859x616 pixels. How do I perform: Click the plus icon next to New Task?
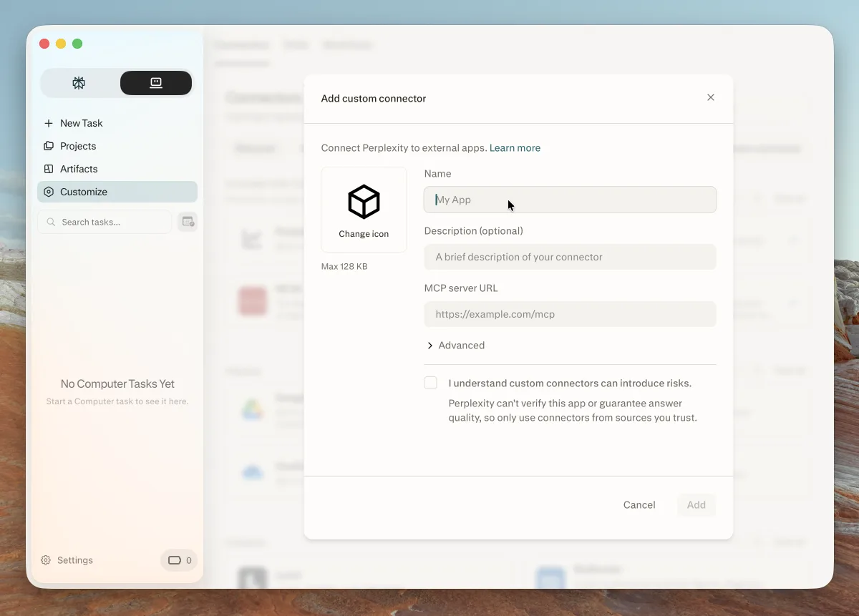[x=49, y=123]
